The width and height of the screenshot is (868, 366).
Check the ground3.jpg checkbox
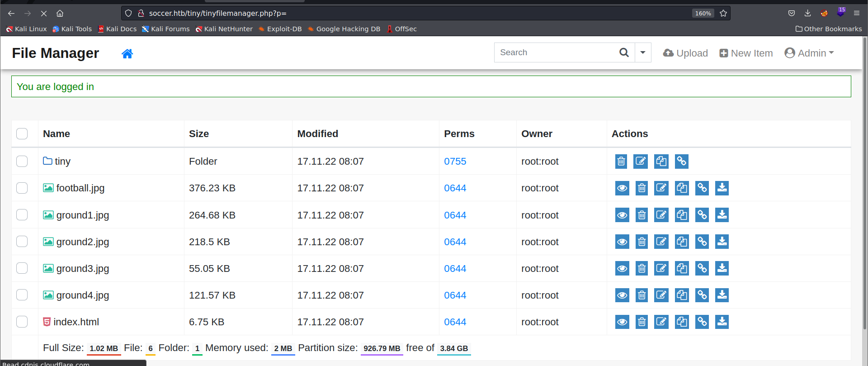pos(22,268)
